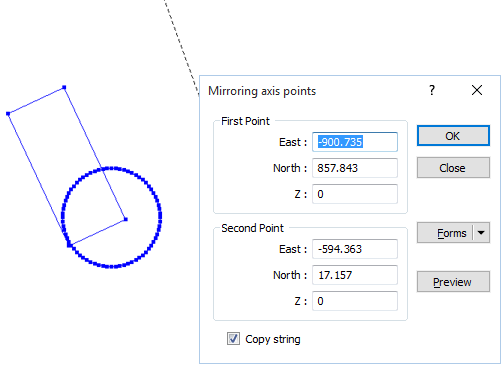Click the Mirroring axis points title bar
Screen dimensions: 502x365
[x=313, y=91]
